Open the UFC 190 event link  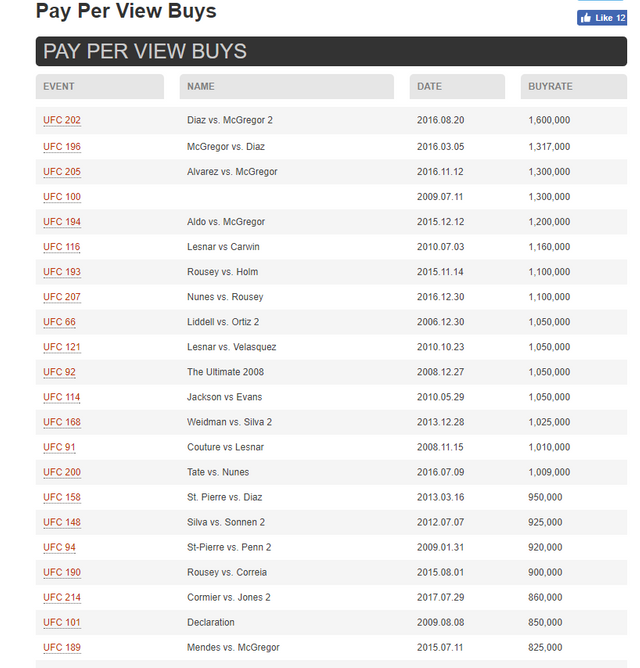pos(62,573)
